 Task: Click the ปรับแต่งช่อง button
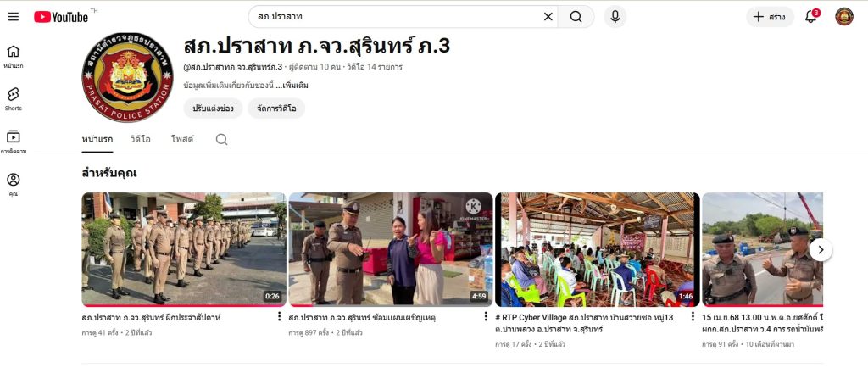(213, 109)
